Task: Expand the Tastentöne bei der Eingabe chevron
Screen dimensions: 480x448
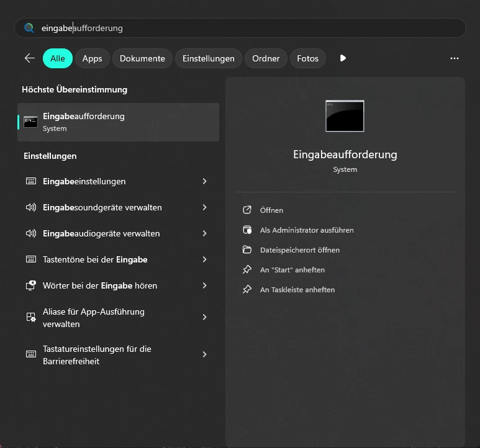Action: pyautogui.click(x=204, y=259)
